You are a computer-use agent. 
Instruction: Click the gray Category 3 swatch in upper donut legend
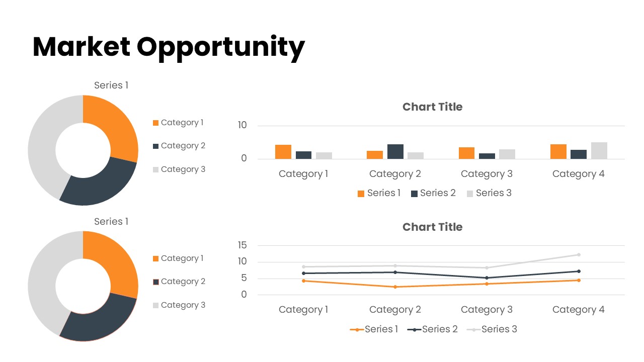coord(156,169)
